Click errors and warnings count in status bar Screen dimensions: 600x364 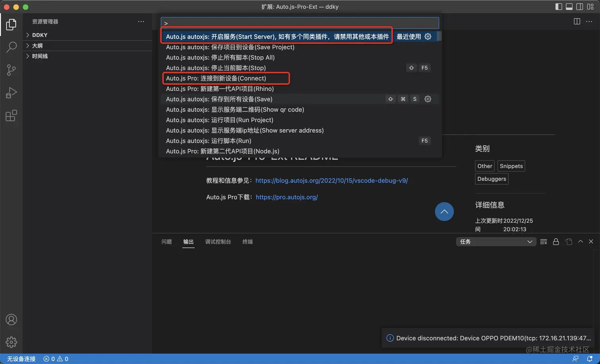56,359
